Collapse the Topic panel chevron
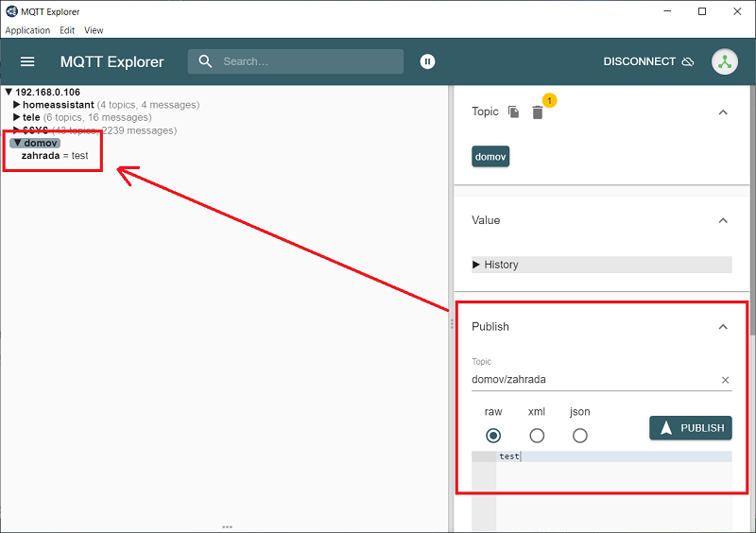The width and height of the screenshot is (756, 533). click(723, 112)
